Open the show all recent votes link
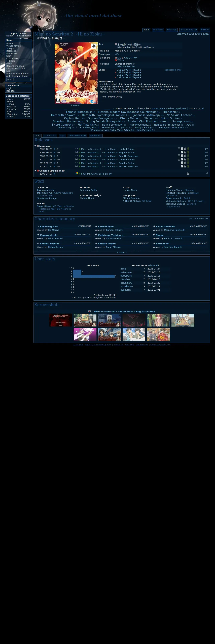 click(x=153, y=265)
